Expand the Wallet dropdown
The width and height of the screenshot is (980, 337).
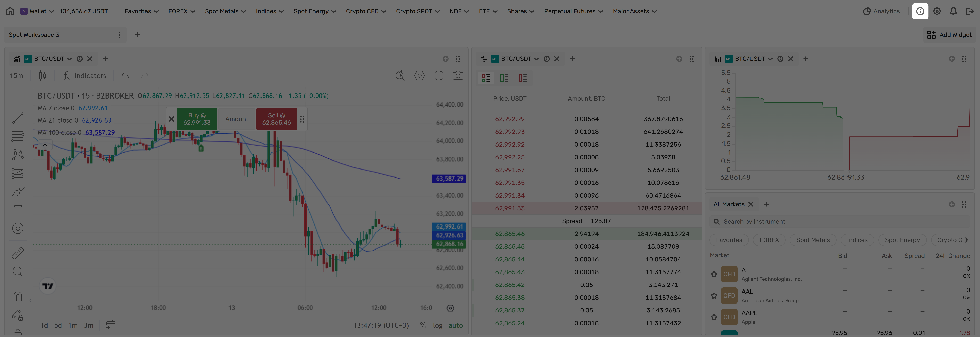point(37,11)
